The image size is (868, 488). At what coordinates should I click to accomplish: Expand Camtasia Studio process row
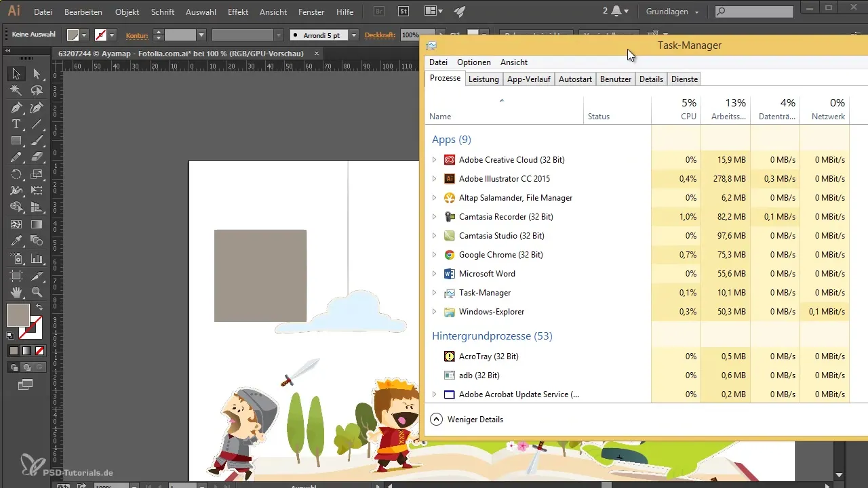pyautogui.click(x=435, y=236)
